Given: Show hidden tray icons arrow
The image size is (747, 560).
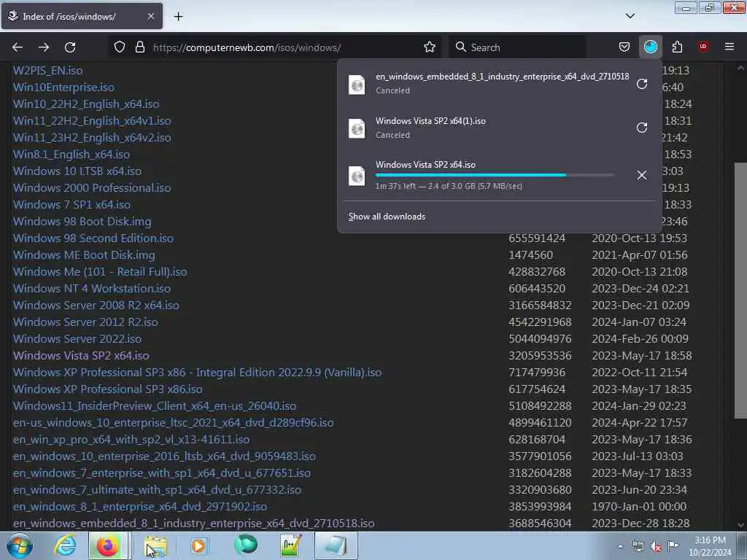Looking at the screenshot, I should click(620, 547).
